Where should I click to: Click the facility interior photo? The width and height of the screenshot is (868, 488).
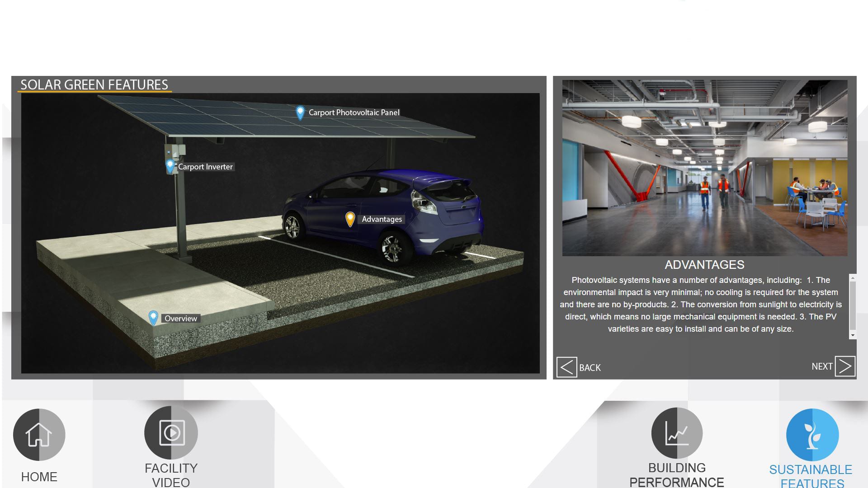tap(705, 168)
